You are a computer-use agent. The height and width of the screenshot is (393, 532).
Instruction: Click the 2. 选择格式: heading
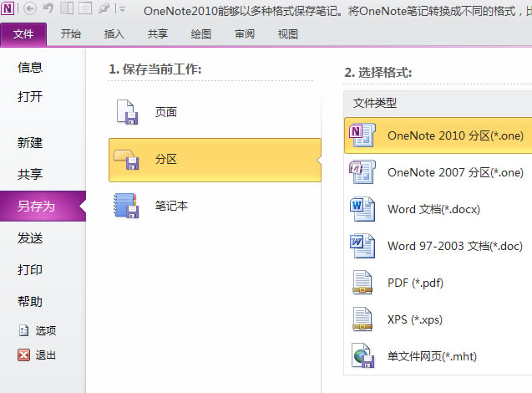[378, 73]
